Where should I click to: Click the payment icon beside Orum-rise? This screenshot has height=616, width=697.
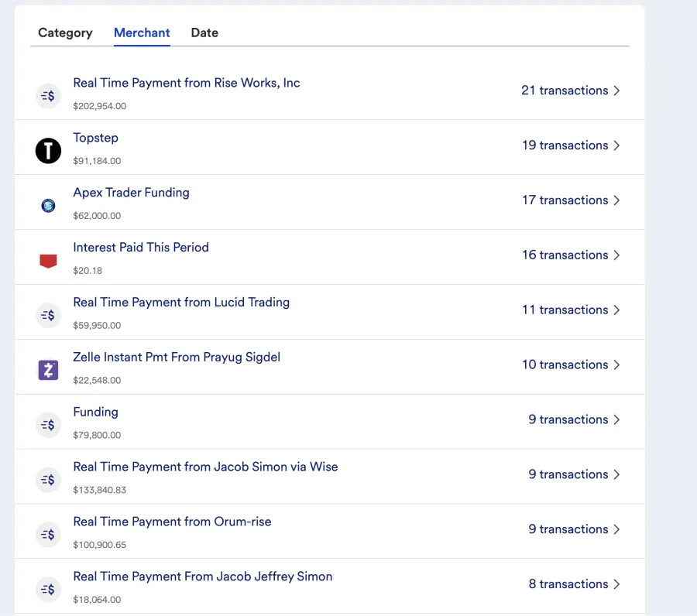pos(48,535)
